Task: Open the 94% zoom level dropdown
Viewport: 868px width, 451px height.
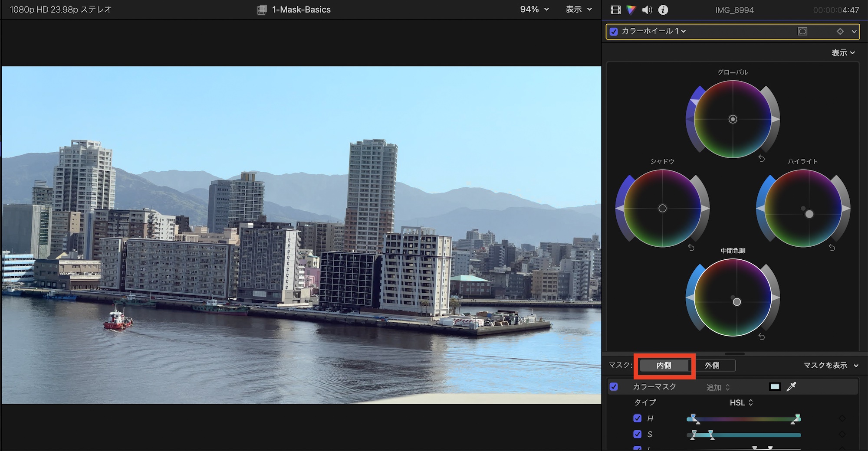Action: [x=534, y=10]
